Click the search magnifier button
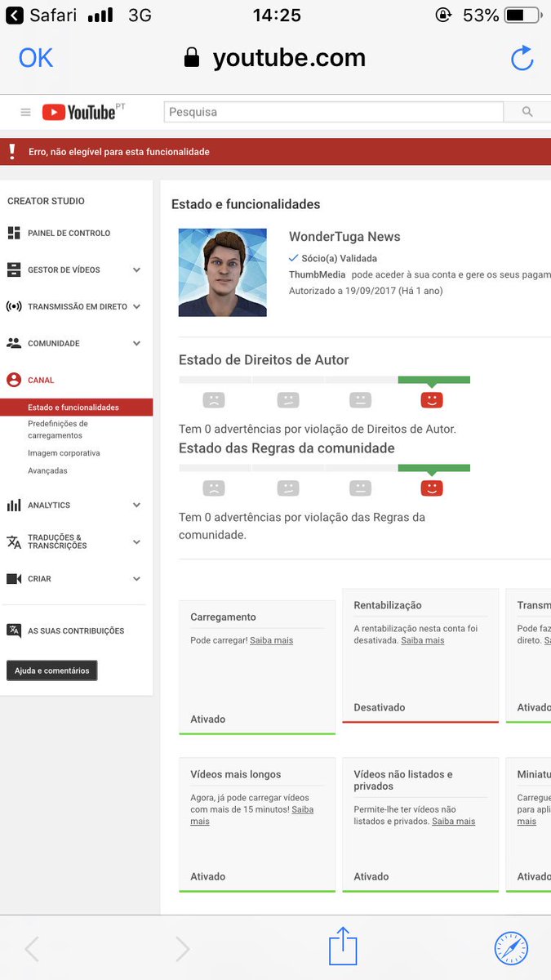 (x=527, y=112)
